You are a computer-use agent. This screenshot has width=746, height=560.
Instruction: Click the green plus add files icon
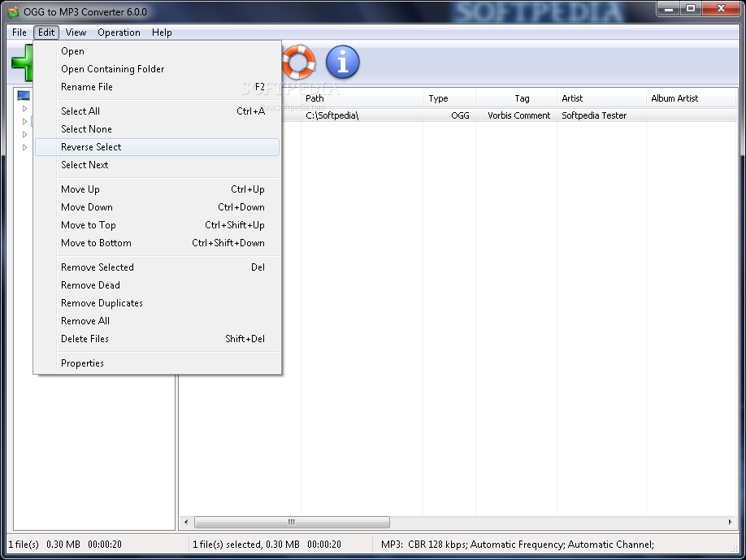(23, 63)
